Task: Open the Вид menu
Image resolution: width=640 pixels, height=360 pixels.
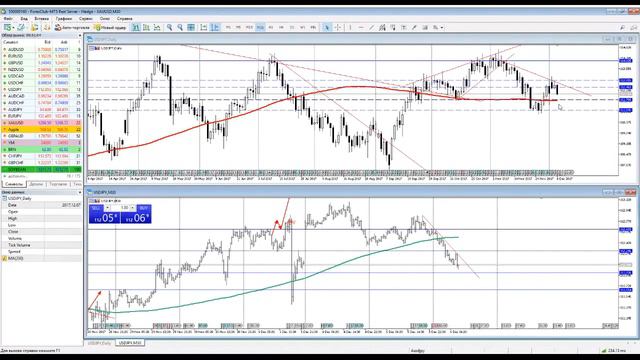Action: coord(24,18)
